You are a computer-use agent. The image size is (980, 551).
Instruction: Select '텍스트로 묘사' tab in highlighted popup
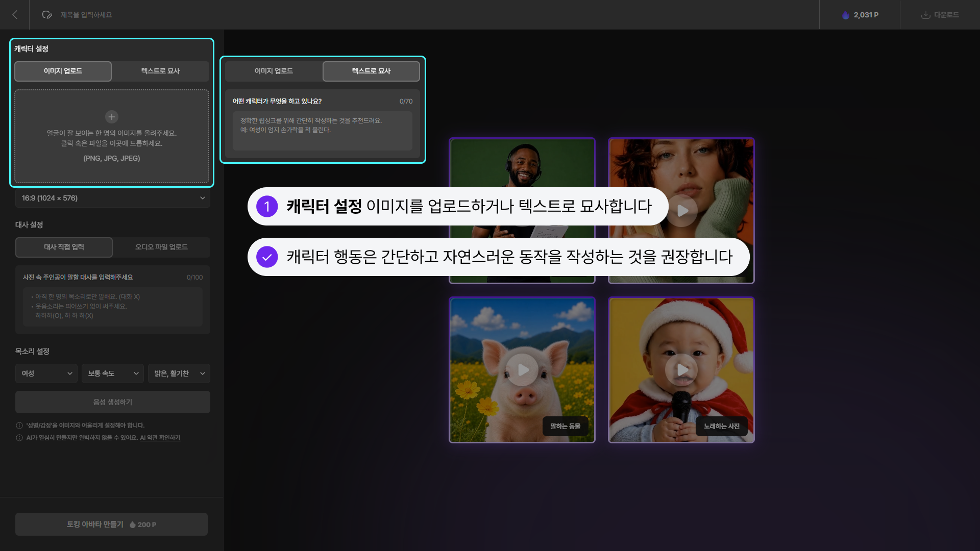click(x=371, y=71)
